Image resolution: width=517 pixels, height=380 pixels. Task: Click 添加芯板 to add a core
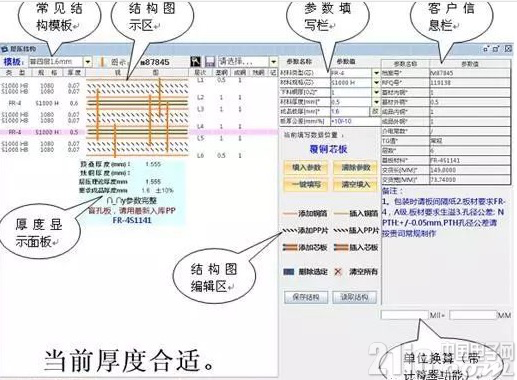click(x=305, y=247)
